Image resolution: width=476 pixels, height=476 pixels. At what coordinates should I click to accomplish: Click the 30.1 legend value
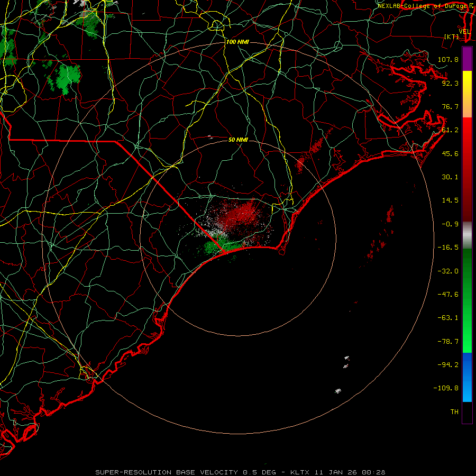450,177
